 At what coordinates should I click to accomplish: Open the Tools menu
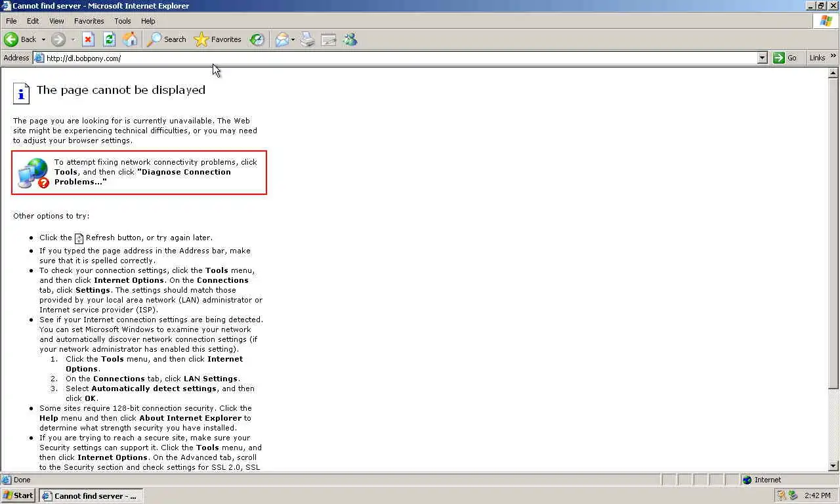pos(123,21)
